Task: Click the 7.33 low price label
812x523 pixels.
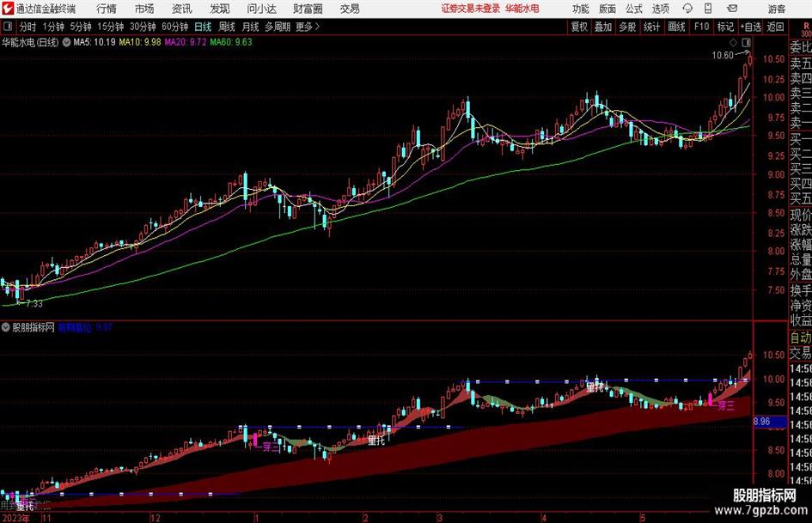Action: tap(34, 303)
